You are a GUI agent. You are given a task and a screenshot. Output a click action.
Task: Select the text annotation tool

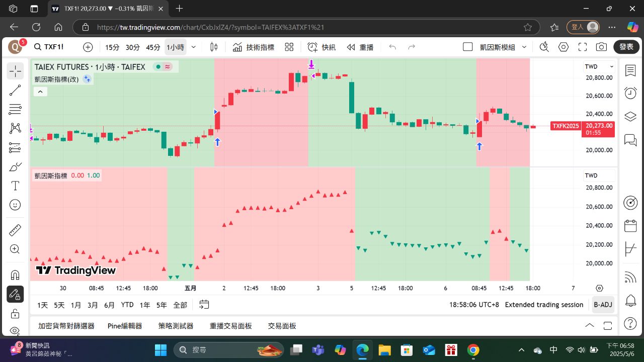[15, 186]
